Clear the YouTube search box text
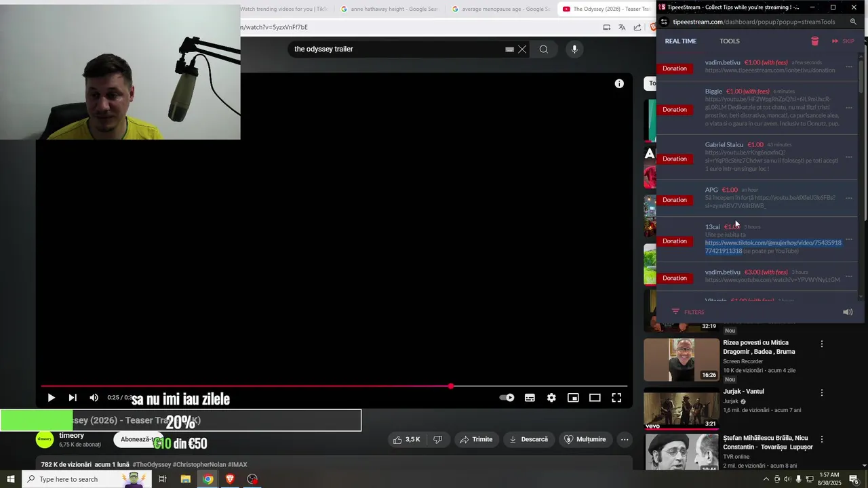This screenshot has height=488, width=868. 522,49
